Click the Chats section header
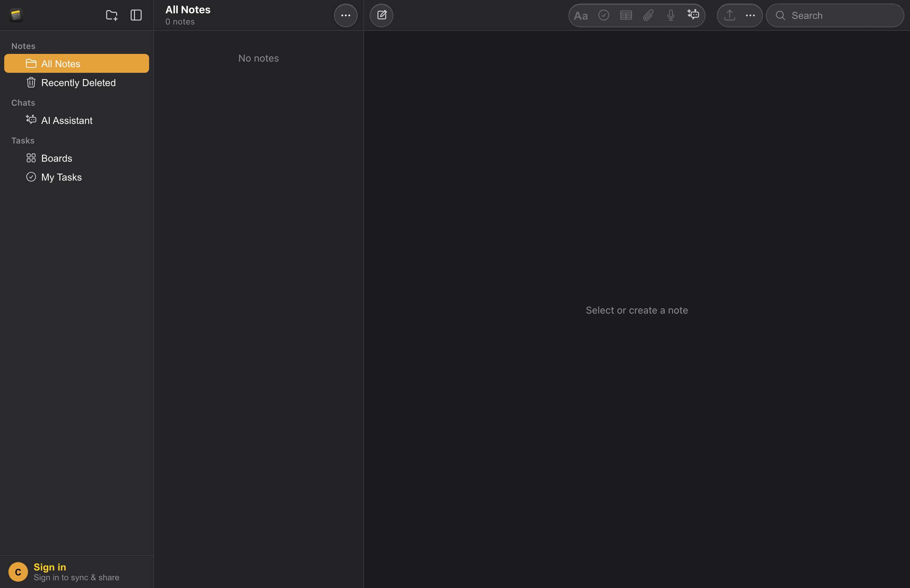This screenshot has width=910, height=588. [x=23, y=103]
